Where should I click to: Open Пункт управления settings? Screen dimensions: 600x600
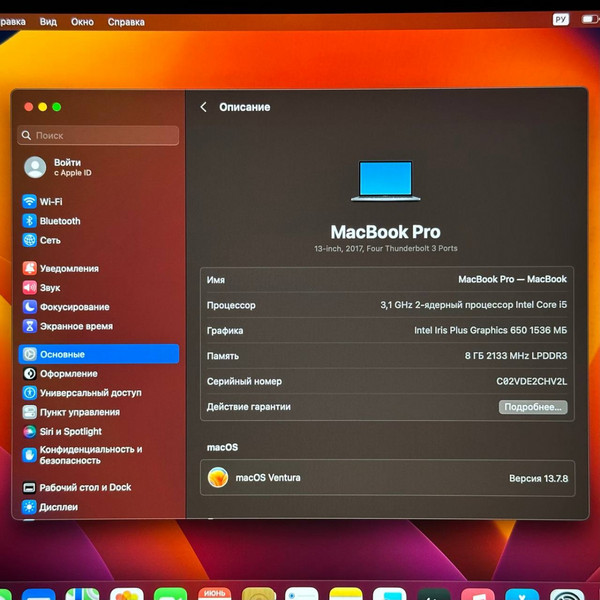(71, 412)
